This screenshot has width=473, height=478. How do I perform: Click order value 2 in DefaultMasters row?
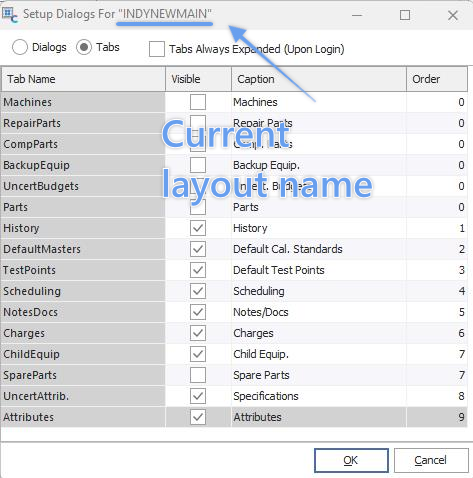(437, 249)
